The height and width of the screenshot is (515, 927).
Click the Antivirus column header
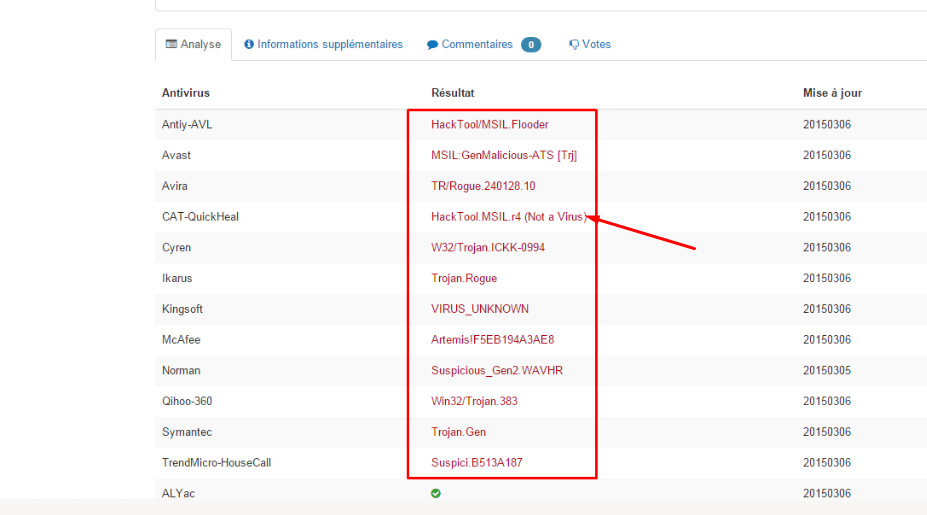[186, 93]
